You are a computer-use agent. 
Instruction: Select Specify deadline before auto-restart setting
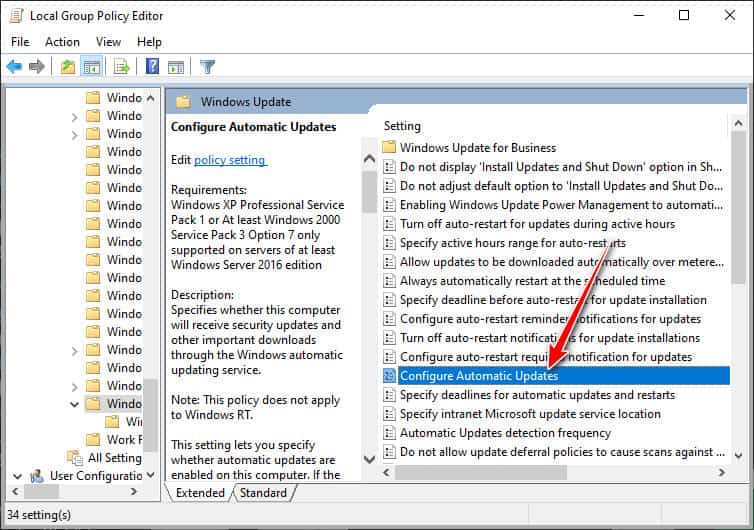tap(553, 300)
